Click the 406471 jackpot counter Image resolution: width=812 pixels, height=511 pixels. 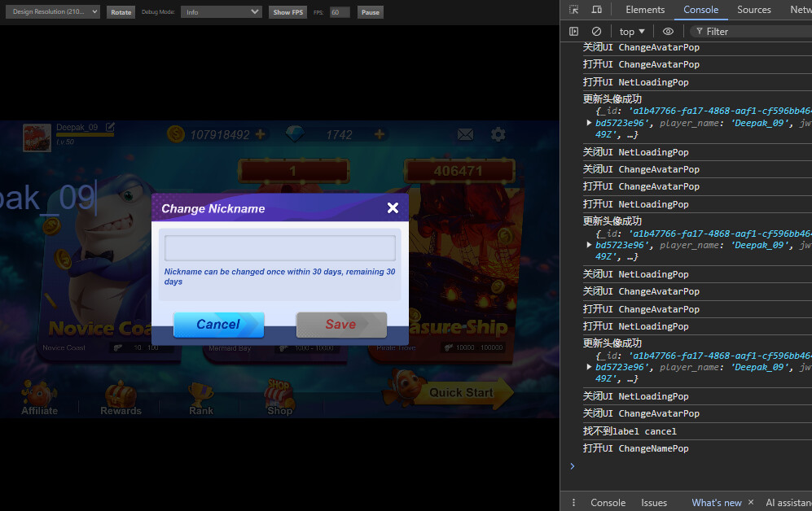coord(459,171)
